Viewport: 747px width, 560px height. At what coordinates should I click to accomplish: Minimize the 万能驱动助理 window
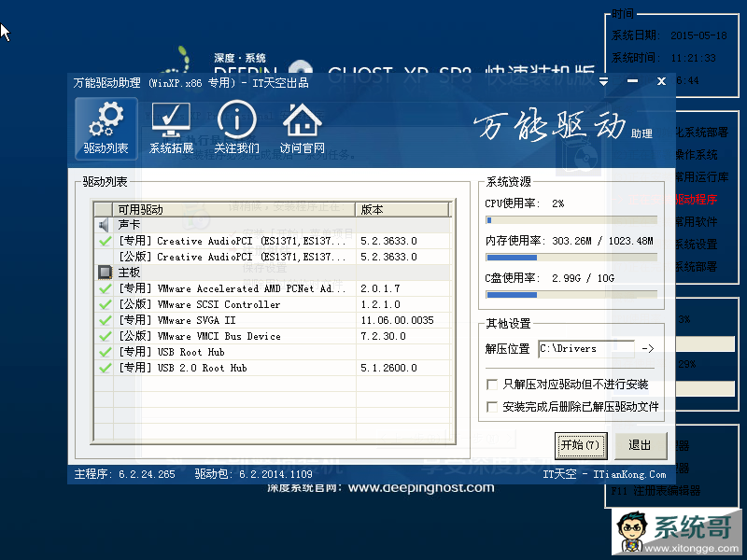pos(632,81)
